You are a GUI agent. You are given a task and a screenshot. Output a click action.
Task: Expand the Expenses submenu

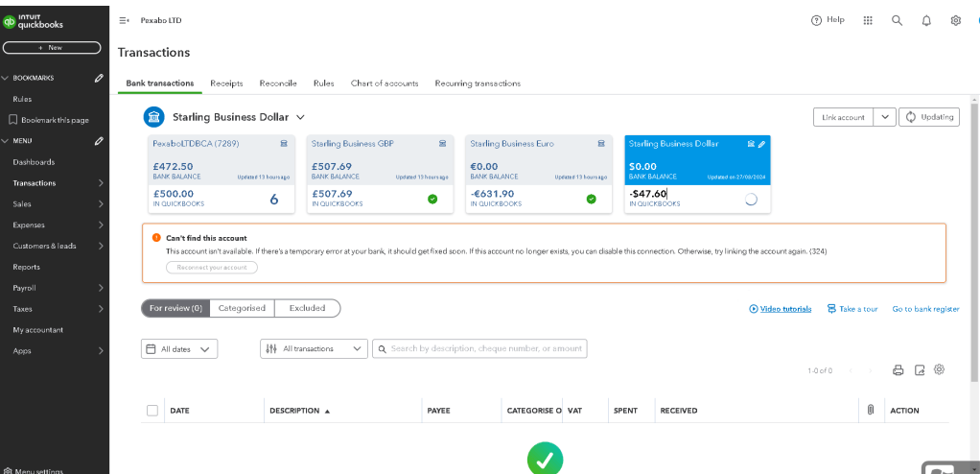pos(102,225)
